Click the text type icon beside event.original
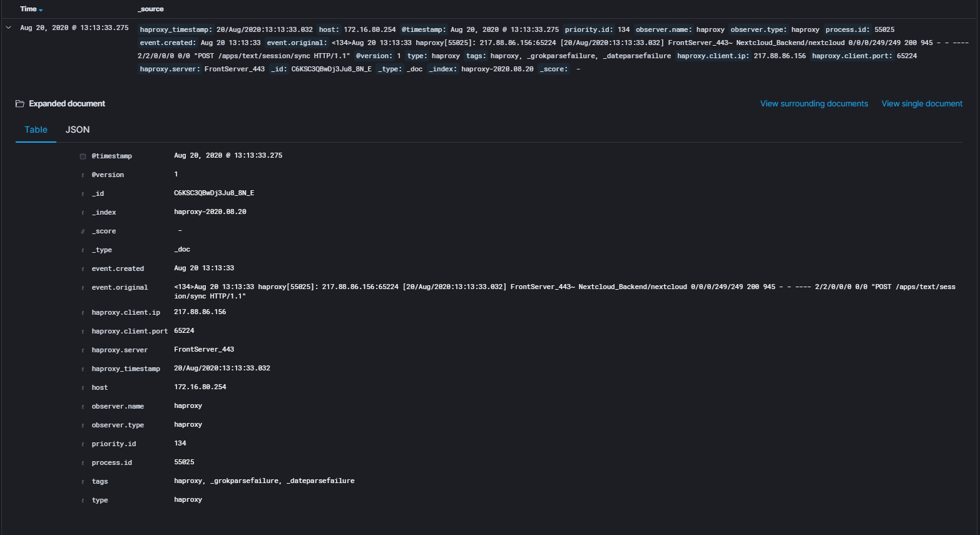Image resolution: width=980 pixels, height=535 pixels. (82, 287)
